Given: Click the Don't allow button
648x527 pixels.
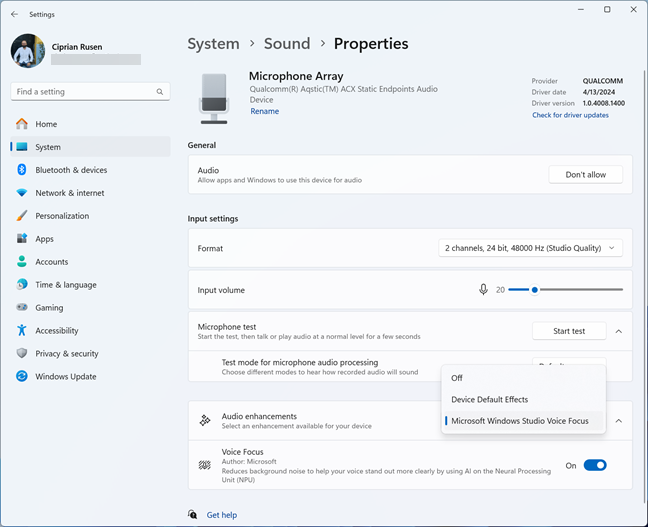Looking at the screenshot, I should [x=586, y=174].
